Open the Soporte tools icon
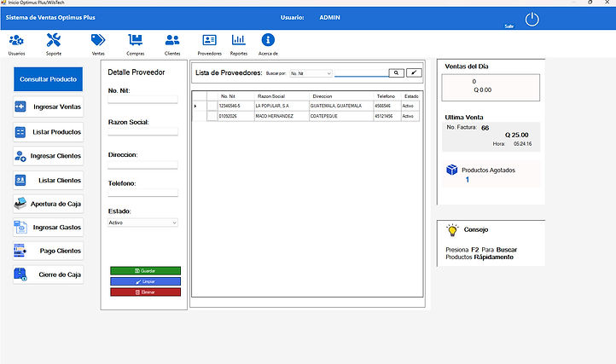The image size is (616, 364). (x=54, y=40)
